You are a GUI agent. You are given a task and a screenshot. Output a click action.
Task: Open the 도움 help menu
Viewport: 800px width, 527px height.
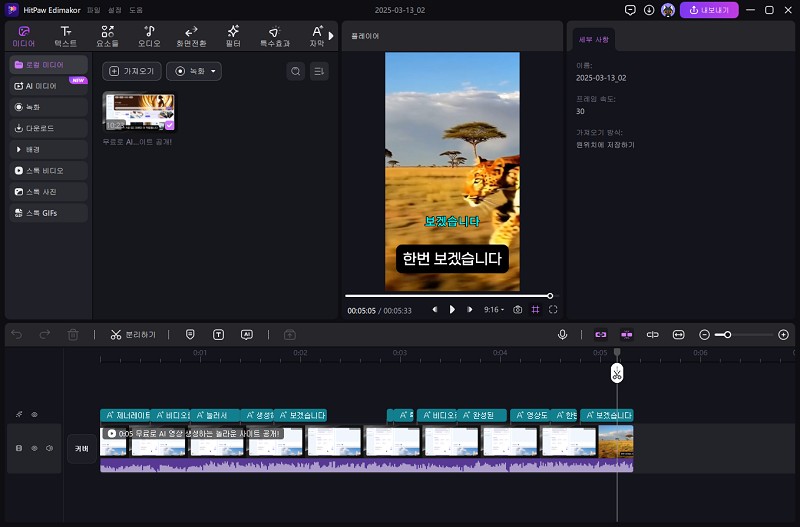click(x=136, y=10)
